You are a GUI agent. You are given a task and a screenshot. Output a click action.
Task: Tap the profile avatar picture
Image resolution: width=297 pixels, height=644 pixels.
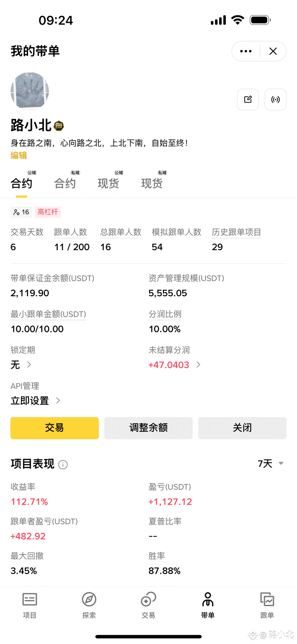[x=30, y=91]
